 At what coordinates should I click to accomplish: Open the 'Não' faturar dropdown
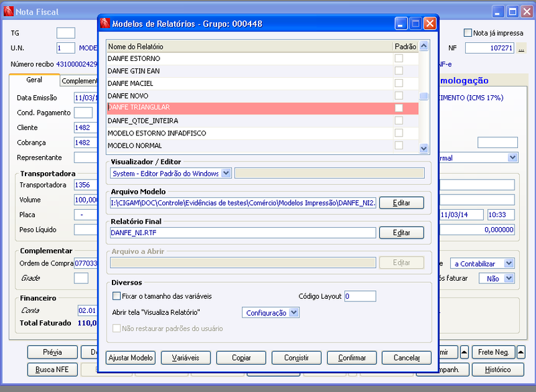pyautogui.click(x=509, y=278)
